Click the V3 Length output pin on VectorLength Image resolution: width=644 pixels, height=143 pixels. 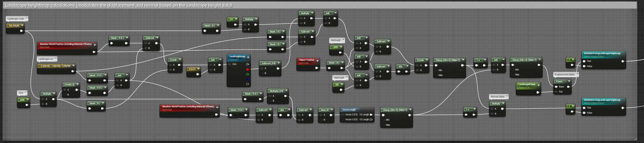[x=371, y=119]
